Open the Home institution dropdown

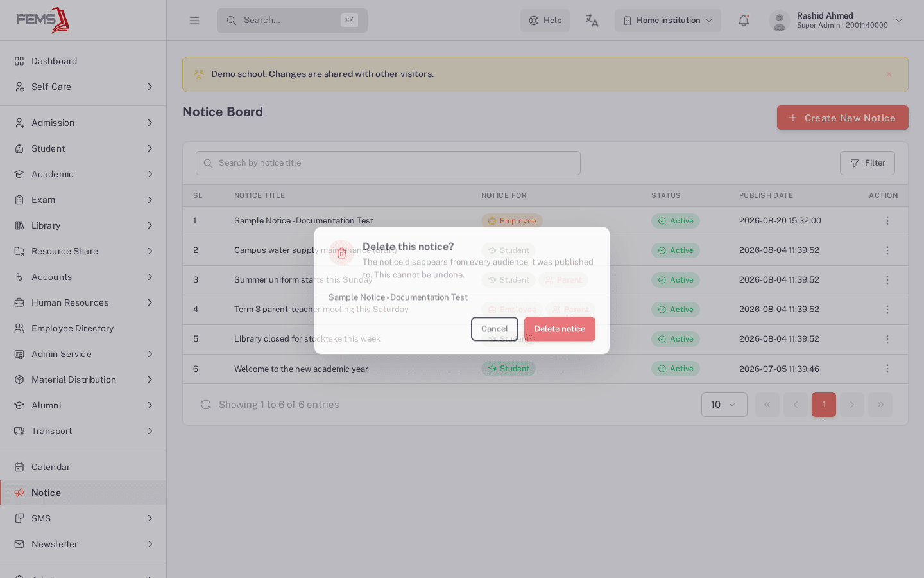[x=668, y=21]
